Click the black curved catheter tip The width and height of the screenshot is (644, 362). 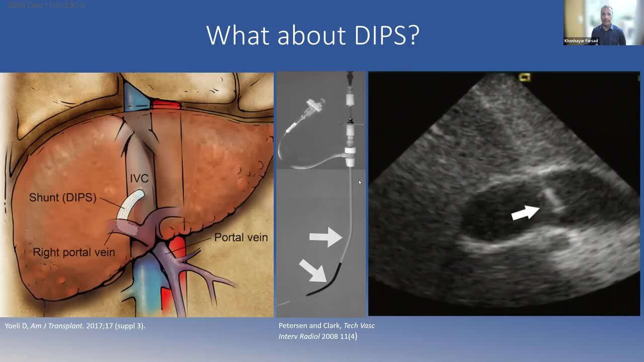[323, 284]
